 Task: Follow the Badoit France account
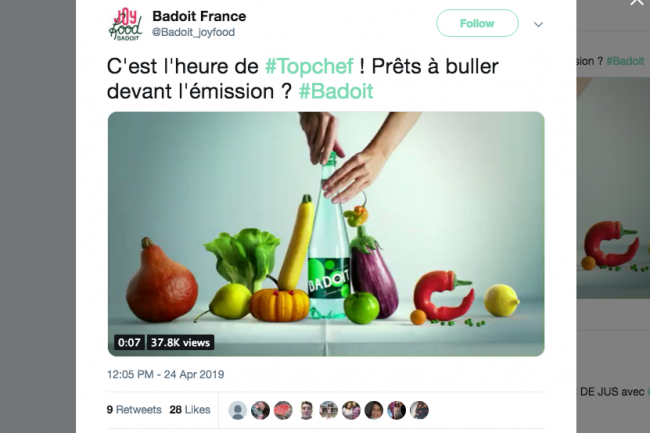click(477, 23)
